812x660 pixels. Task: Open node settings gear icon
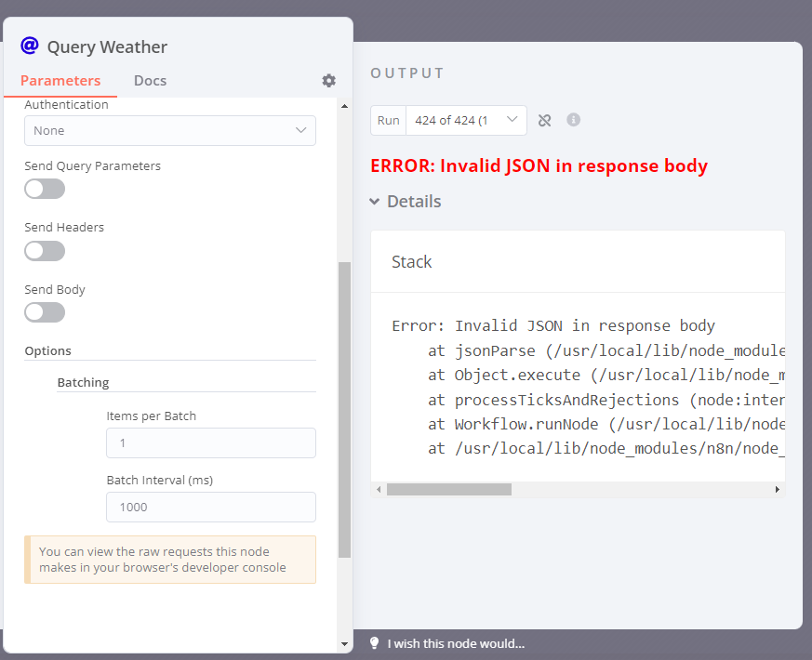coord(329,81)
